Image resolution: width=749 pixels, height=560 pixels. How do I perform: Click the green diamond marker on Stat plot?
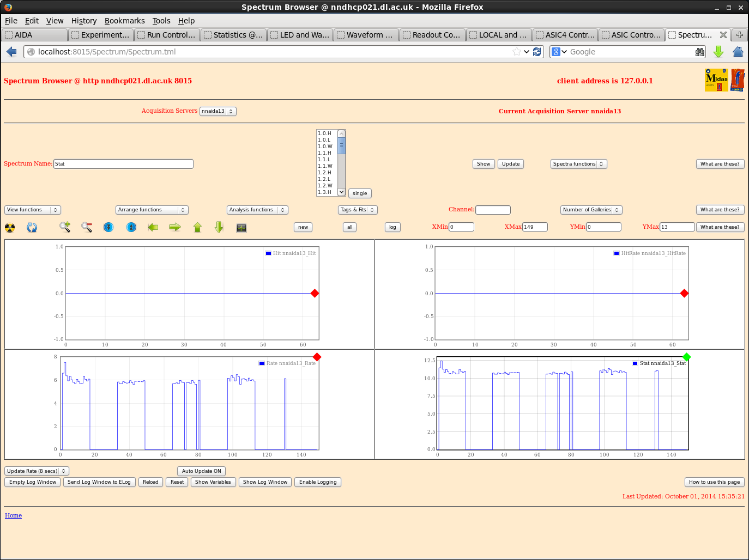pyautogui.click(x=687, y=357)
